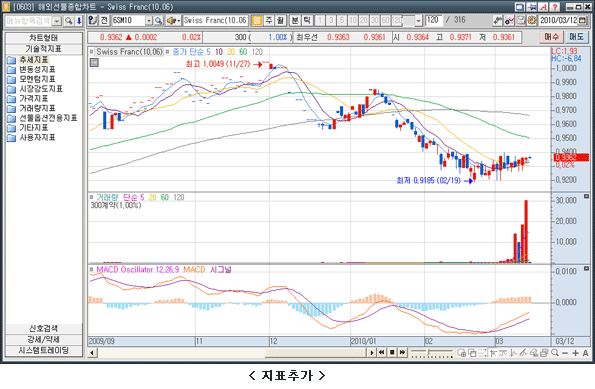This screenshot has width=595, height=389.
Task: Open chart settings gear icon
Action: pos(532,20)
